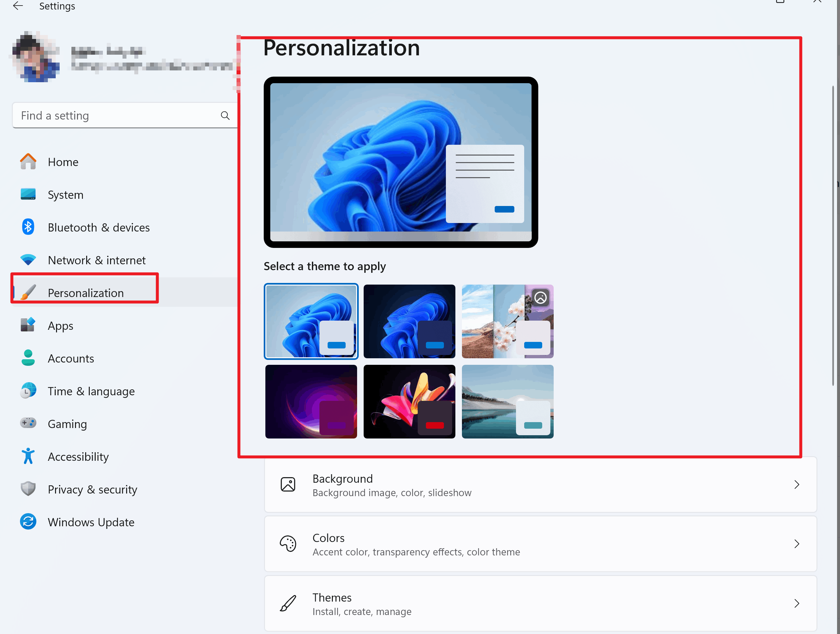The image size is (840, 634).
Task: Click the search magnifier icon
Action: (225, 115)
